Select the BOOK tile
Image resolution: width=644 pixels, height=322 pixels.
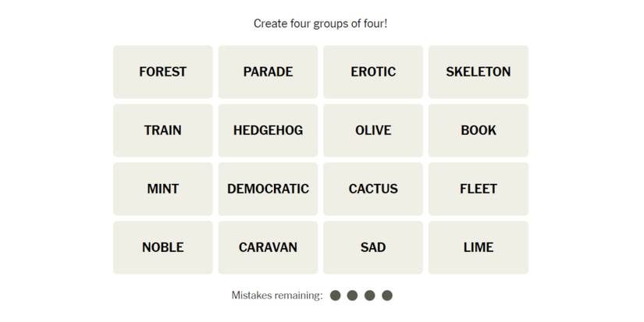(478, 130)
